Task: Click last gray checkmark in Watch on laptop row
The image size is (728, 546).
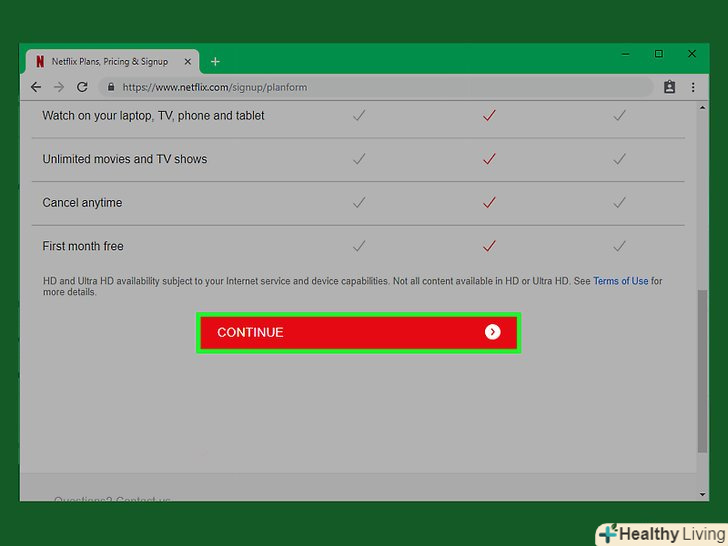Action: click(x=619, y=115)
